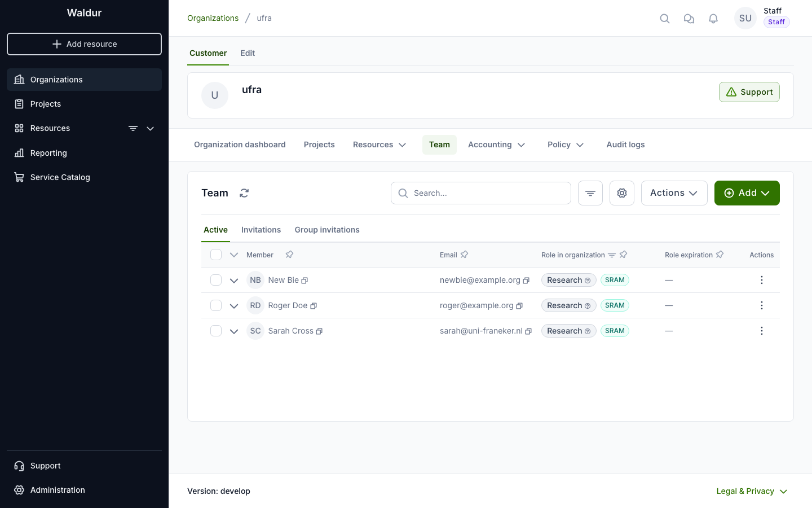Open the notifications bell

point(713,19)
